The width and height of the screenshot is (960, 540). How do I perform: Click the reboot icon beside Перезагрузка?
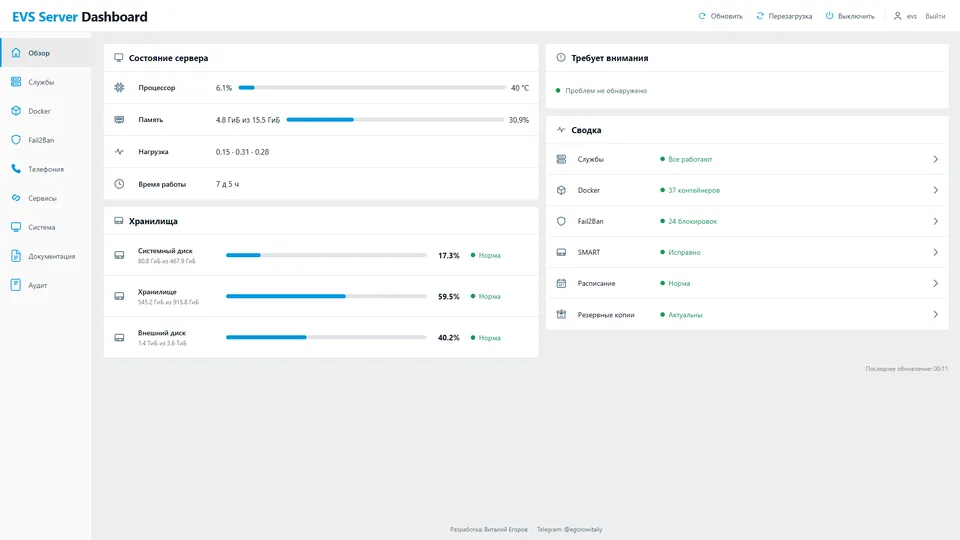point(760,16)
